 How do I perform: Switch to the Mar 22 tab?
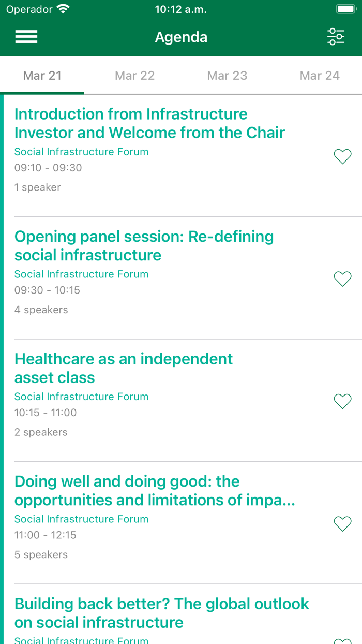coord(134,75)
